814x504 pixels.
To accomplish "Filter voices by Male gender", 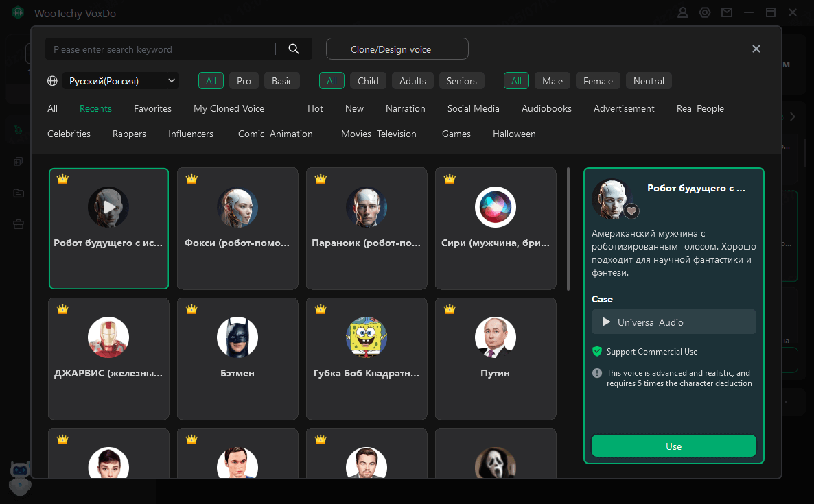I will (553, 81).
